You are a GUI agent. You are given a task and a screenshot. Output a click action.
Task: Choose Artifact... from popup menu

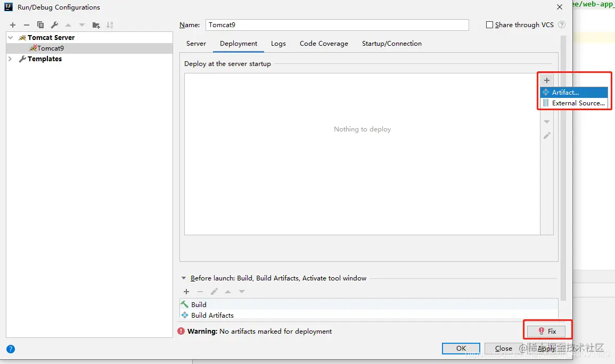574,93
